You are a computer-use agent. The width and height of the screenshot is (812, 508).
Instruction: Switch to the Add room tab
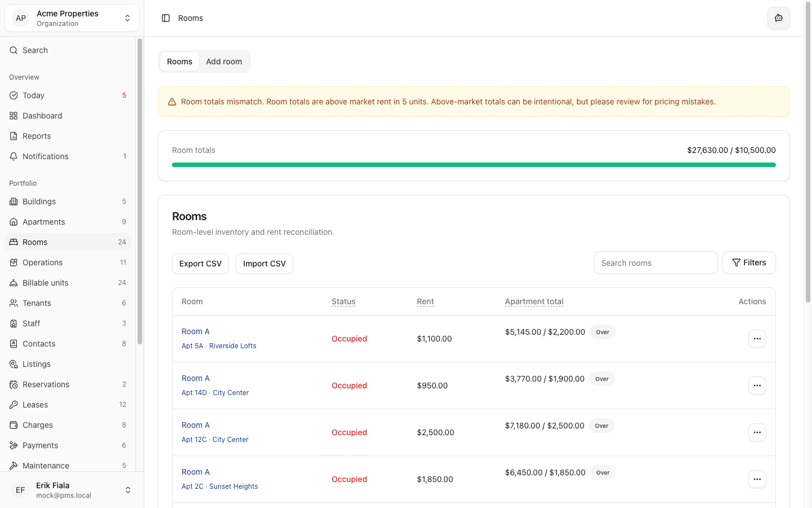[x=224, y=62]
